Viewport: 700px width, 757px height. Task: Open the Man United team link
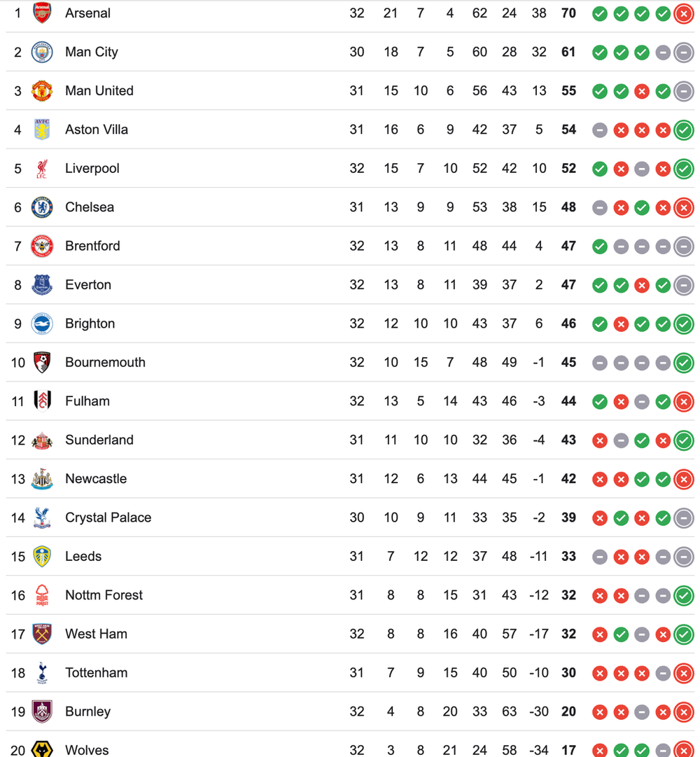pyautogui.click(x=99, y=91)
